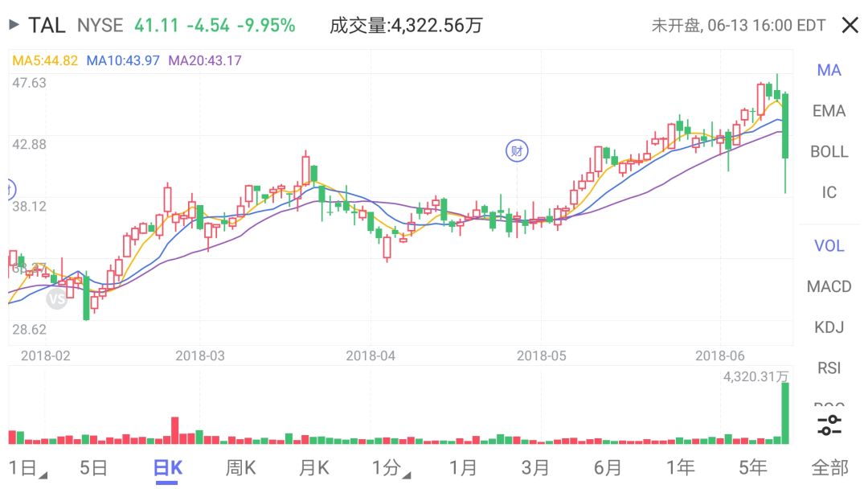Tap the VS compare badge
Screen dimensions: 868x489
56,300
